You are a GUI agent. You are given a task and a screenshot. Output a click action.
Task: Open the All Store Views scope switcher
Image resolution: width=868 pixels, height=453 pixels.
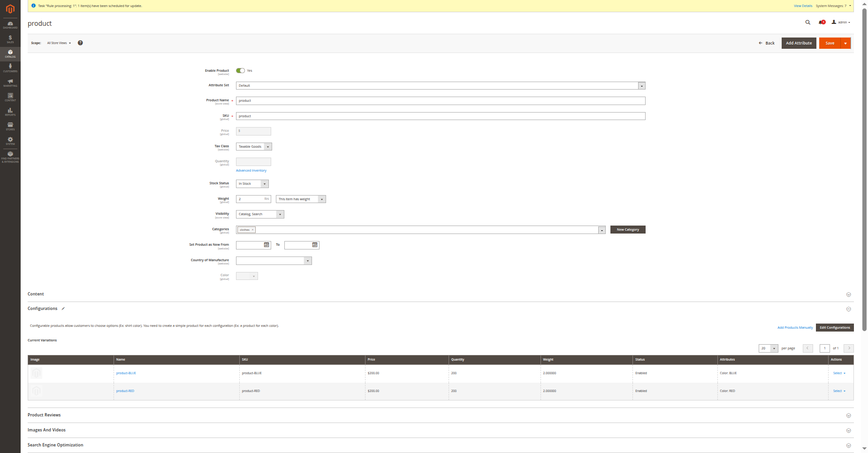tap(59, 43)
